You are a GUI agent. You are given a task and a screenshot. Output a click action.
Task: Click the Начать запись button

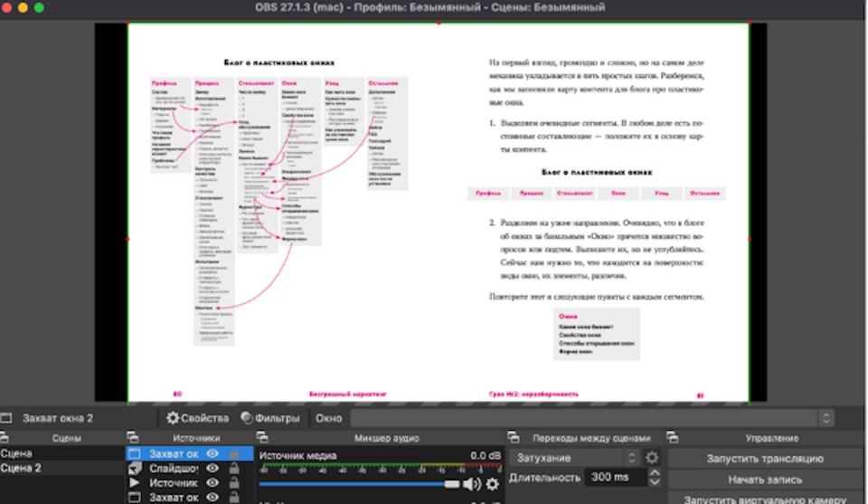(764, 480)
